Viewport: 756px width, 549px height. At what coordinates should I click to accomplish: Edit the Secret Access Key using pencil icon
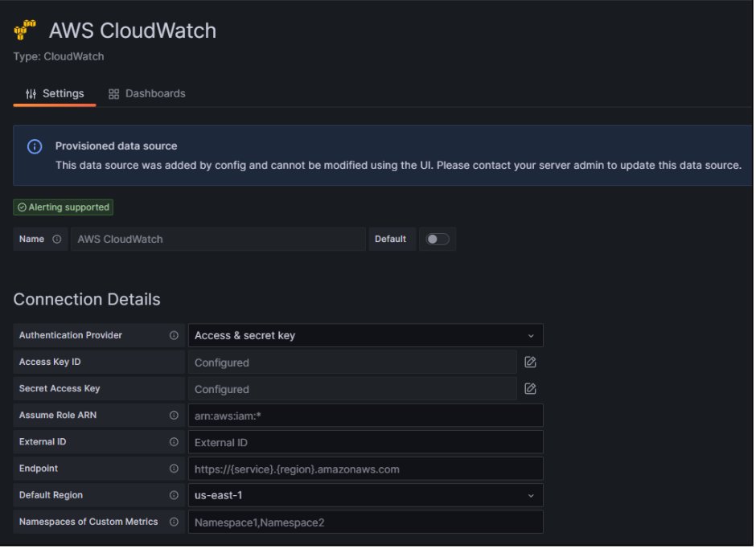(x=531, y=389)
